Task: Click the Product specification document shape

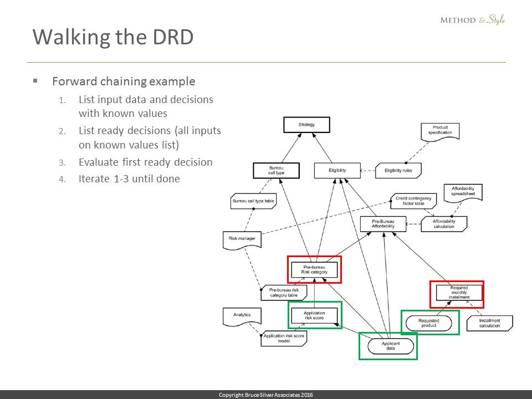Action: [440, 131]
